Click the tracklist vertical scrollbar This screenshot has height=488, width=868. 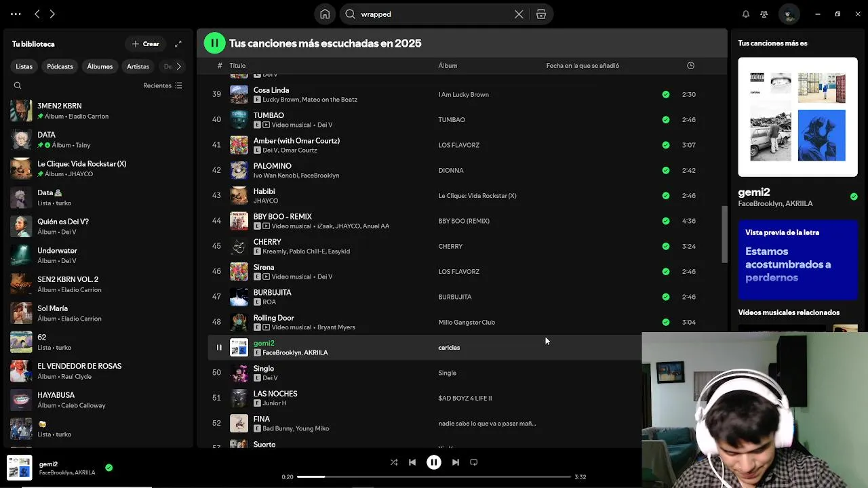(x=724, y=234)
